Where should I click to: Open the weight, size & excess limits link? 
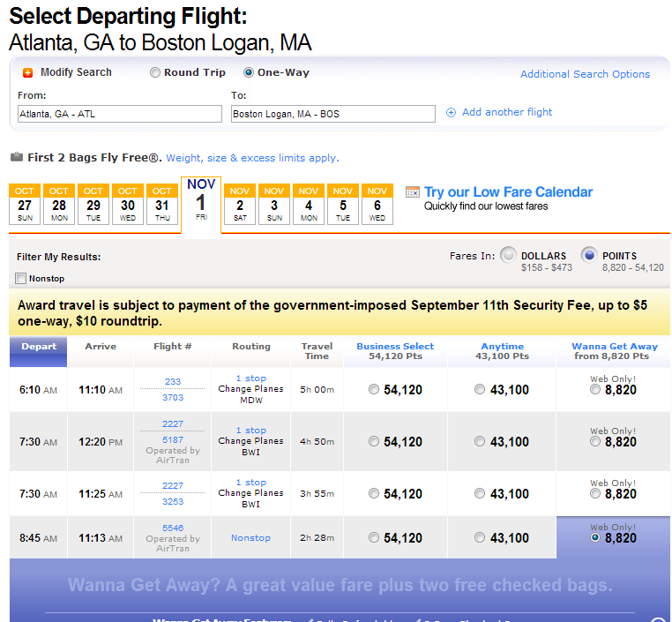coord(252,158)
